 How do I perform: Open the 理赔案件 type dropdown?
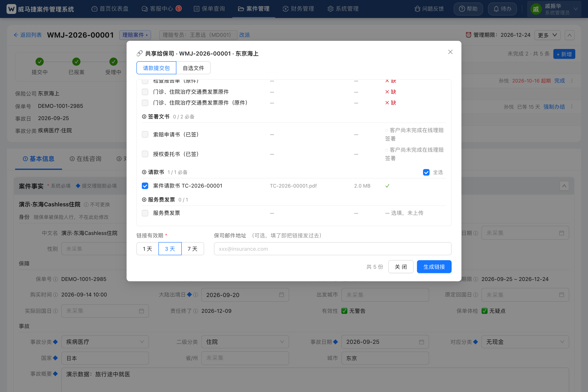(x=135, y=35)
